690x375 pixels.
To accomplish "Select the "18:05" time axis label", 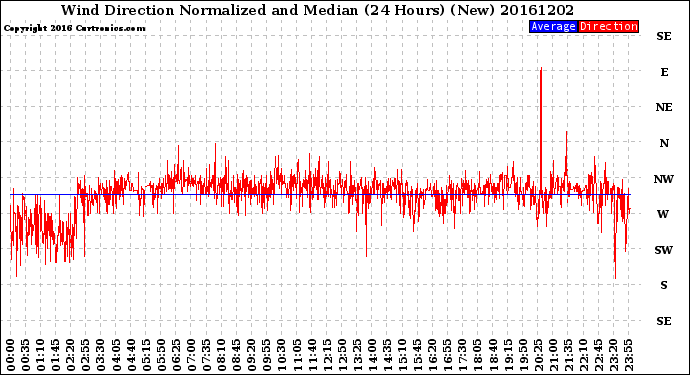I will pos(478,355).
